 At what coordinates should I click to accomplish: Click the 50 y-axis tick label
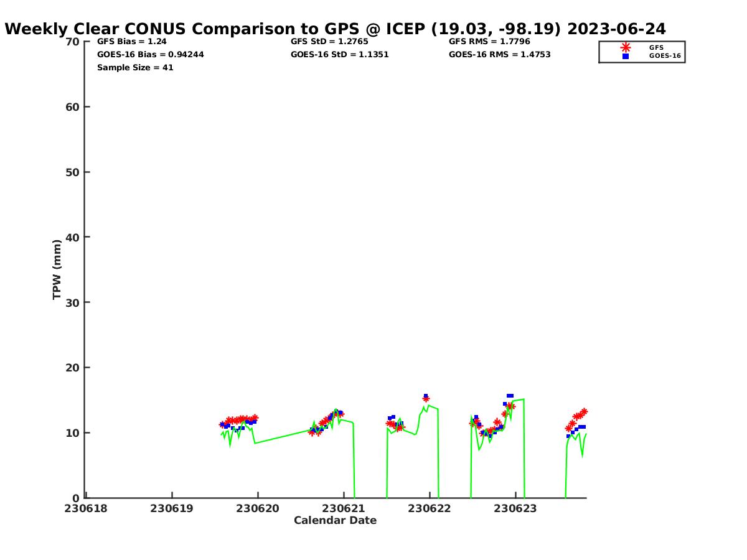click(x=72, y=172)
